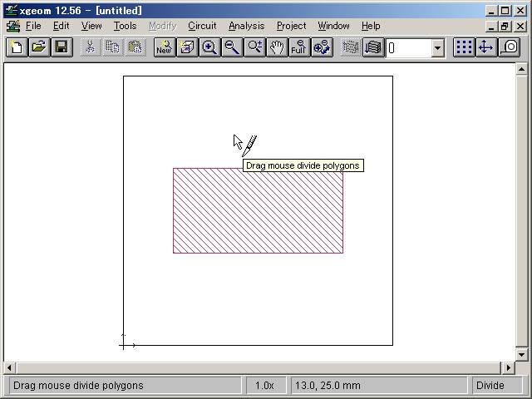The width and height of the screenshot is (532, 399).
Task: Click the layer stack down-arrow icon
Action: point(373,47)
